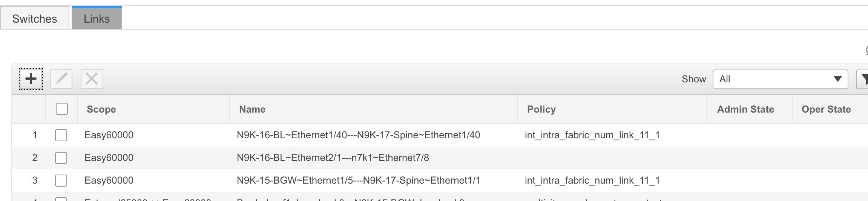Image resolution: width=868 pixels, height=201 pixels.
Task: Select link N9K-16-BL~Ethernet2/1---n7k1~Ethernet7/8
Action: [x=333, y=158]
